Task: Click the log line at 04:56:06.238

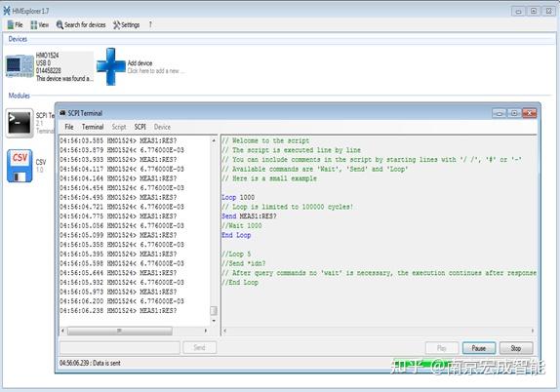Action: pyautogui.click(x=118, y=311)
